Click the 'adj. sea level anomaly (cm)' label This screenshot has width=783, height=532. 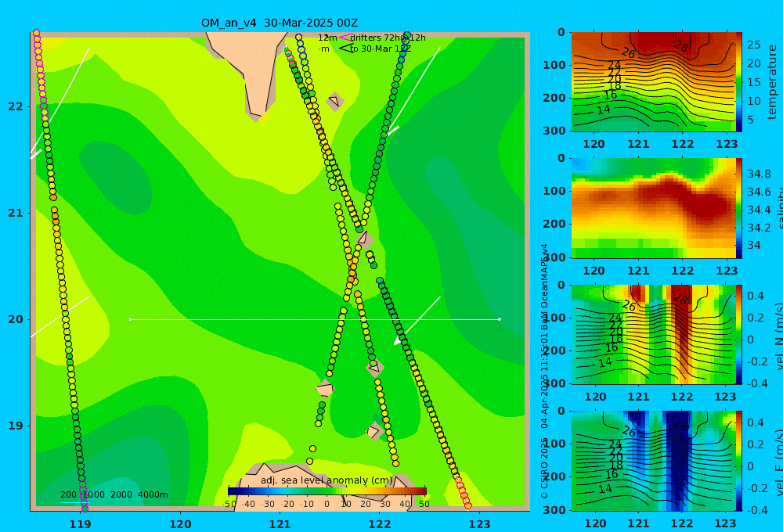327,480
